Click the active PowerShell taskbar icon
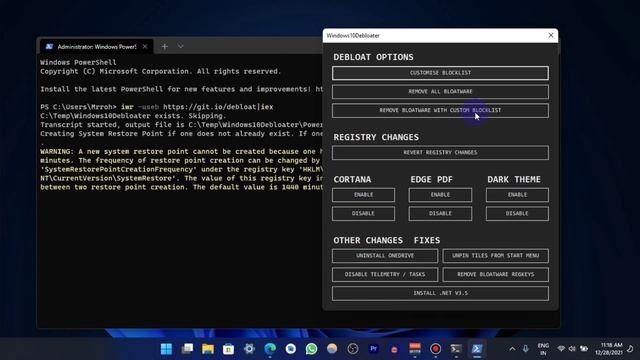640x360 pixels. [477, 349]
